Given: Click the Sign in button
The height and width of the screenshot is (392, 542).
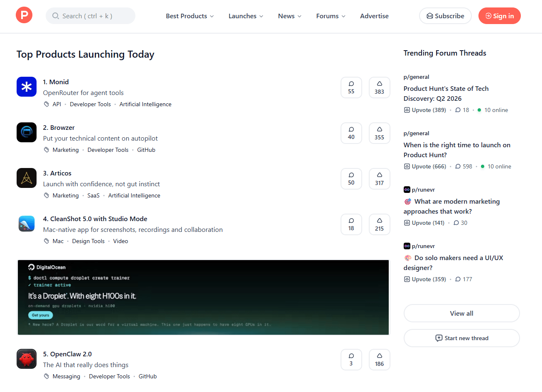Looking at the screenshot, I should [x=500, y=16].
